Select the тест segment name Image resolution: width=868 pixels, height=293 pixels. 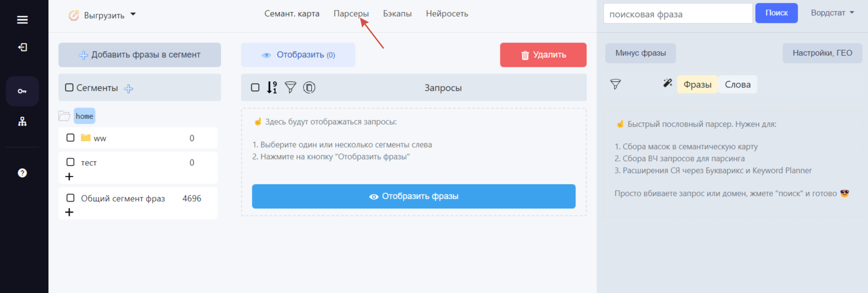click(89, 163)
